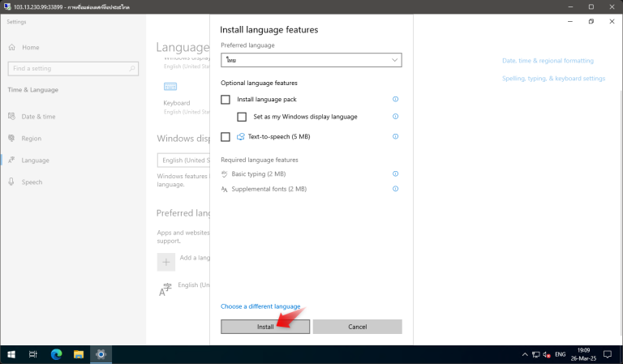Viewport: 623px width, 364px height.
Task: Enable Install language pack checkbox
Action: 226,99
